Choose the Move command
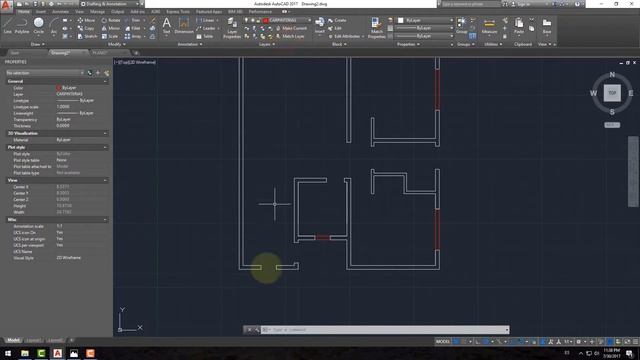 coord(86,20)
